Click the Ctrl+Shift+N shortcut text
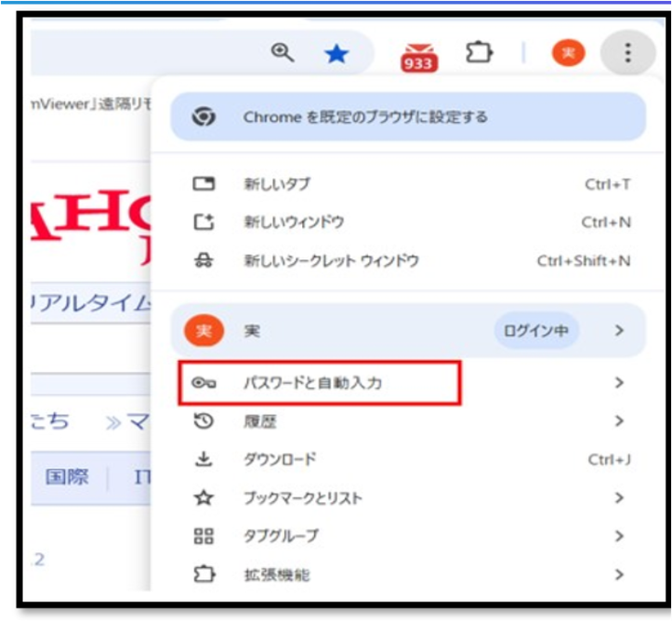Viewport: 672px width, 622px height. pyautogui.click(x=584, y=260)
